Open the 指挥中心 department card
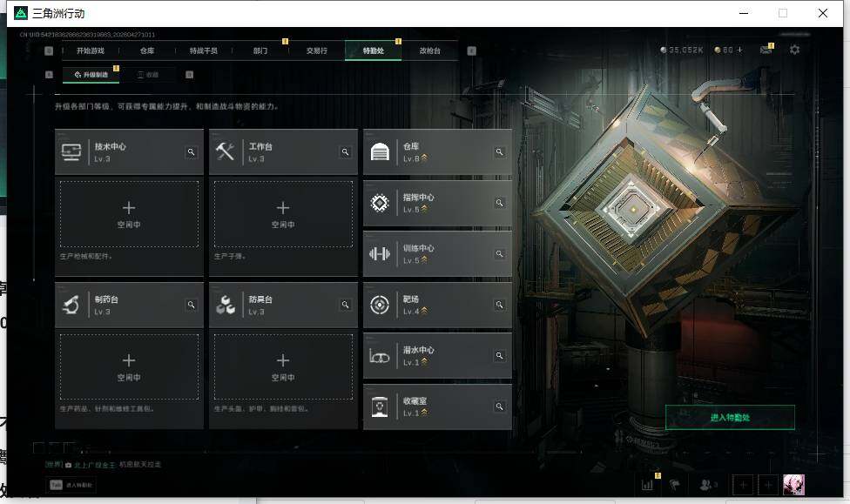850x504 pixels. 437,203
